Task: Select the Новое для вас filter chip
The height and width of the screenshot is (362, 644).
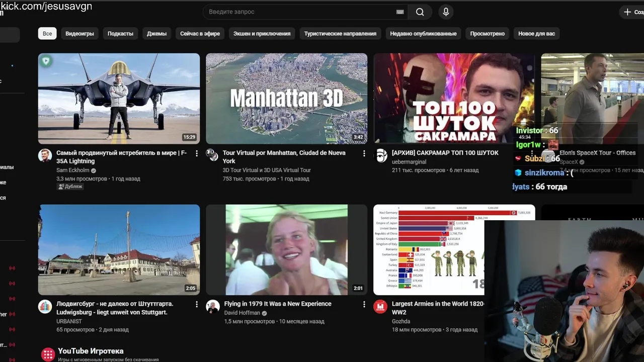Action: (x=536, y=34)
